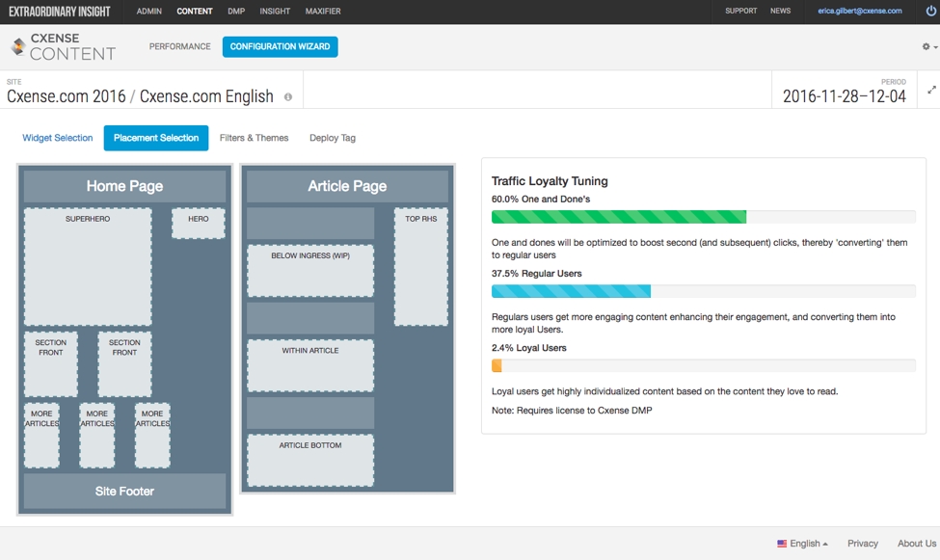Image resolution: width=940 pixels, height=560 pixels.
Task: Adjust the Loyal Users orange slider
Action: click(x=703, y=365)
